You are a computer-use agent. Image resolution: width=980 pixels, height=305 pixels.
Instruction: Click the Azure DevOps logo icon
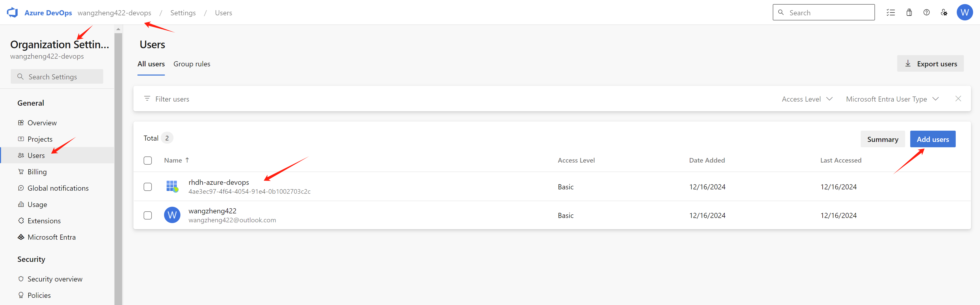pyautogui.click(x=12, y=13)
